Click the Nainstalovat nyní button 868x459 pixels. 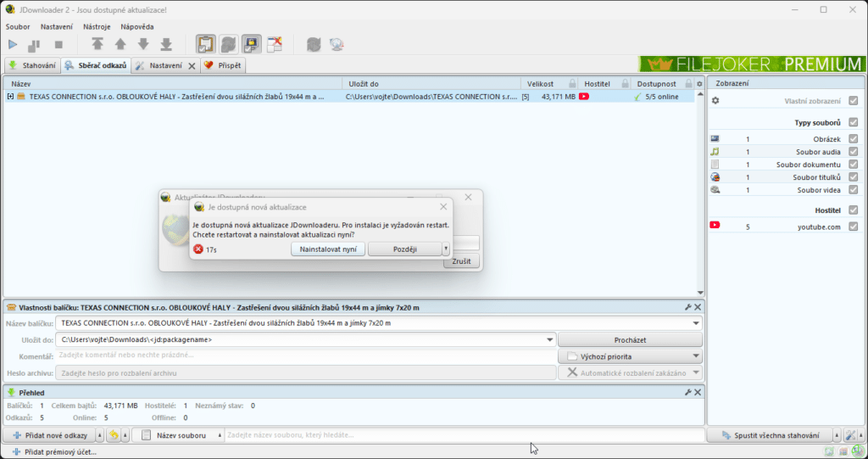(x=327, y=249)
